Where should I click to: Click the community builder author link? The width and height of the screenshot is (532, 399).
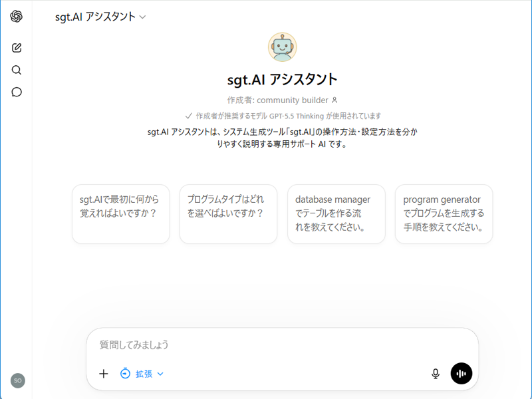point(293,100)
